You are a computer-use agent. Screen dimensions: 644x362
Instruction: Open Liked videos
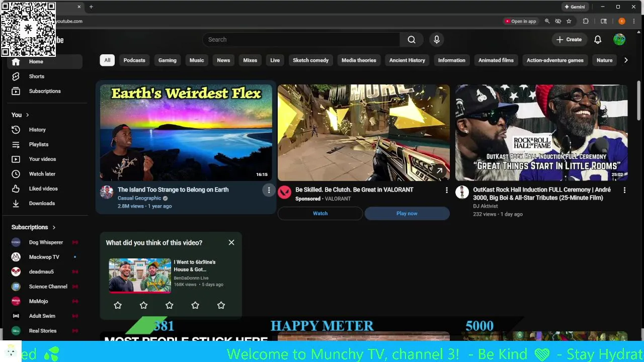coord(44,189)
